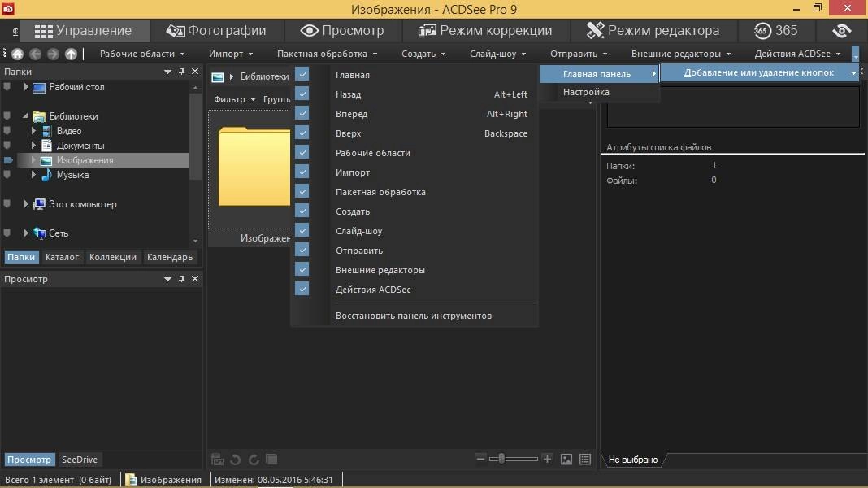Viewport: 868px width, 488px height.
Task: Open the 365 mode button
Action: [x=775, y=30]
